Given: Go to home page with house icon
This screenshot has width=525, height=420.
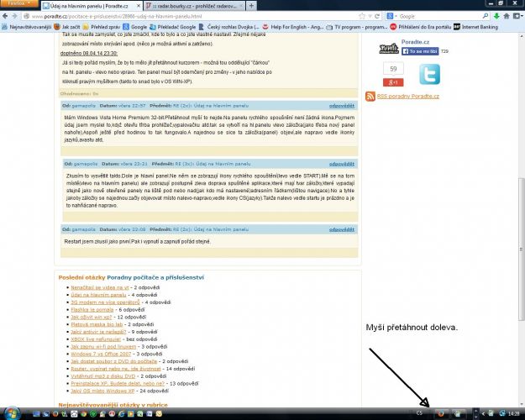Looking at the screenshot, I should (x=507, y=16).
